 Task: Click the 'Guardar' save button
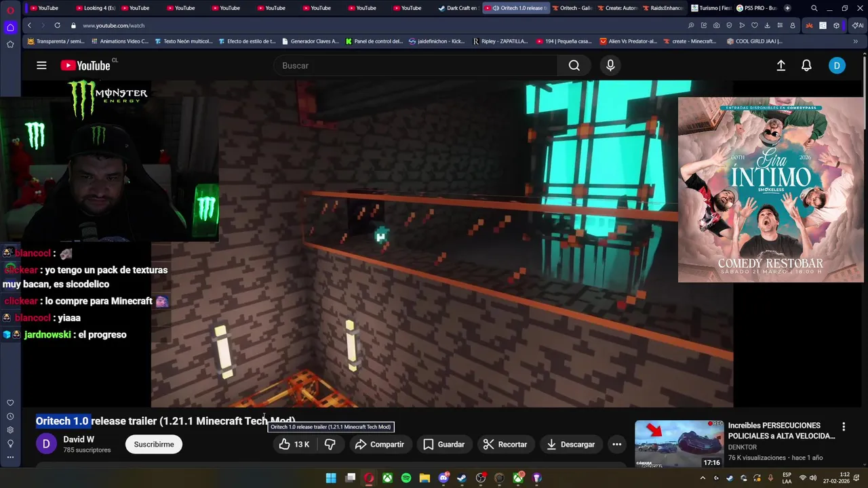tap(444, 445)
